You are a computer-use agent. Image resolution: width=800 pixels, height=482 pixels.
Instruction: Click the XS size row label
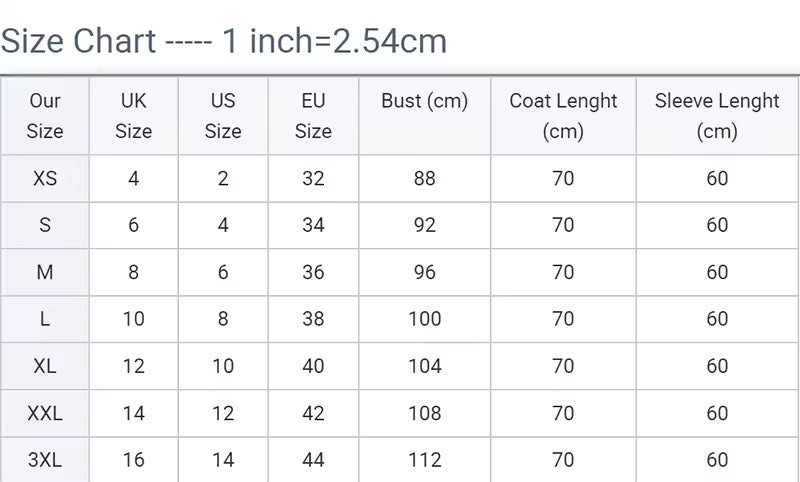[x=45, y=179]
